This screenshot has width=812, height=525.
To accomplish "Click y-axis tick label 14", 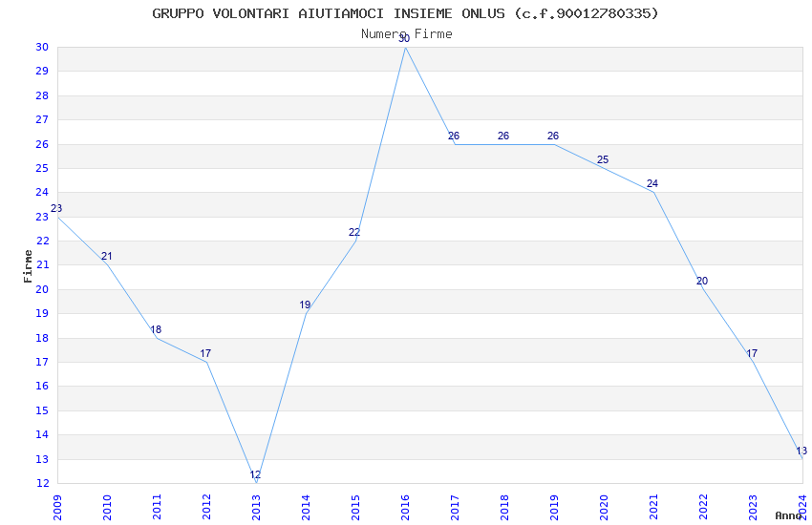I will pyautogui.click(x=42, y=434).
